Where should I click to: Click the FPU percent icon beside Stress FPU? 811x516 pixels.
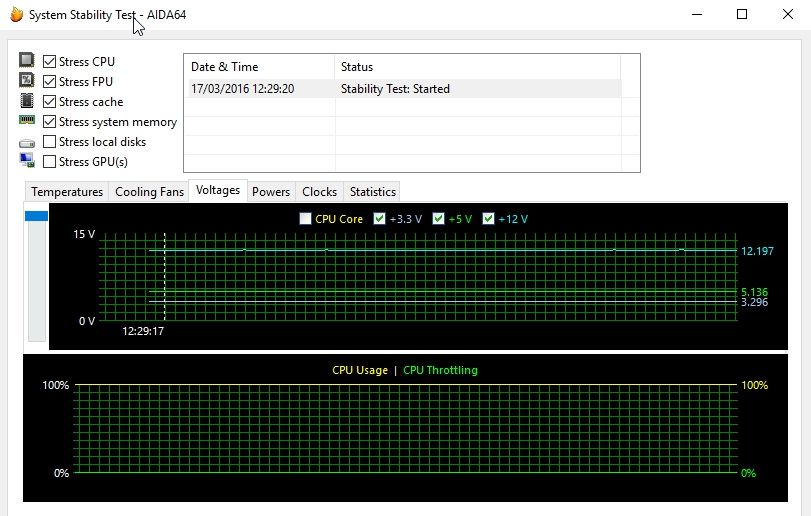tap(26, 80)
